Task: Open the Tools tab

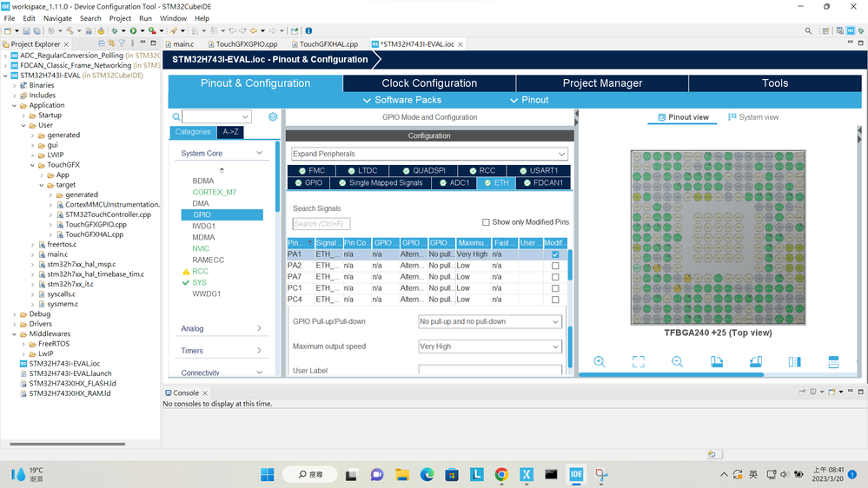Action: coord(775,83)
